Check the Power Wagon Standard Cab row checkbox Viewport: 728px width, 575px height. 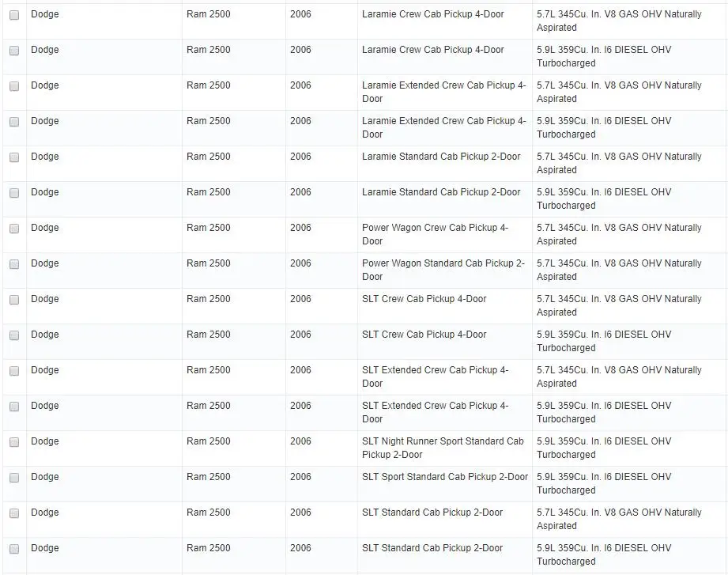click(14, 264)
